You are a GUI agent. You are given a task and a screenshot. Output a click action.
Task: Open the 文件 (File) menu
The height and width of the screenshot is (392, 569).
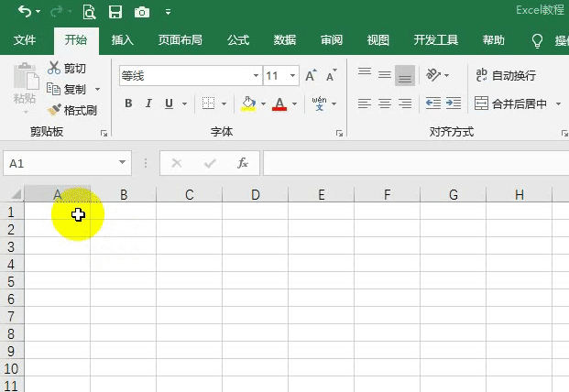pyautogui.click(x=25, y=40)
